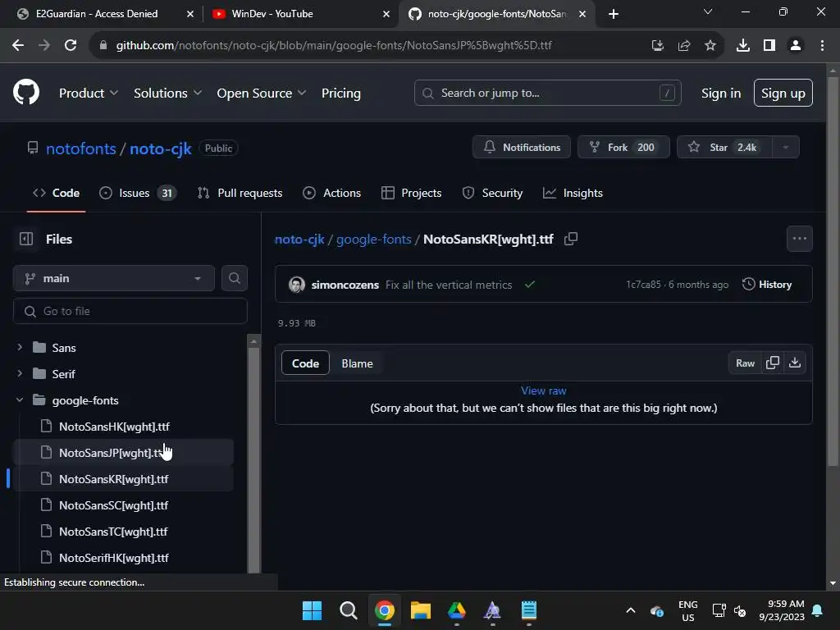Reload the page in Chrome
Viewport: 840px width, 630px height.
71,46
